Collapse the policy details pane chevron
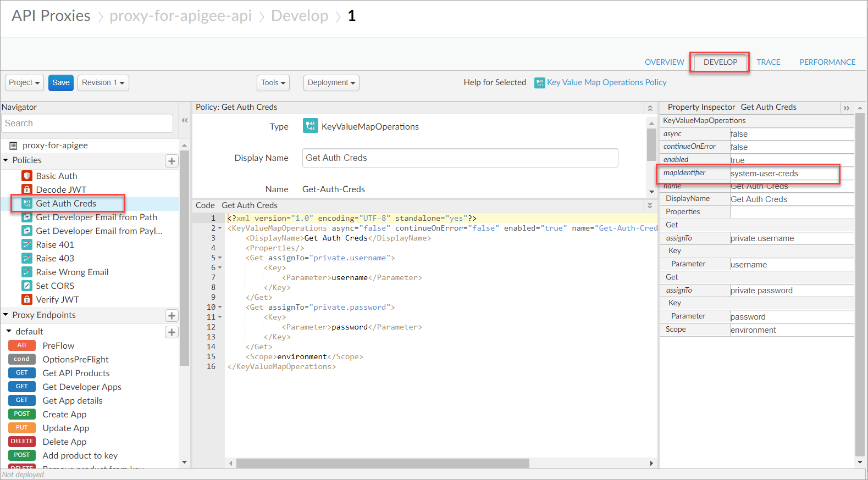868x480 pixels. [650, 108]
